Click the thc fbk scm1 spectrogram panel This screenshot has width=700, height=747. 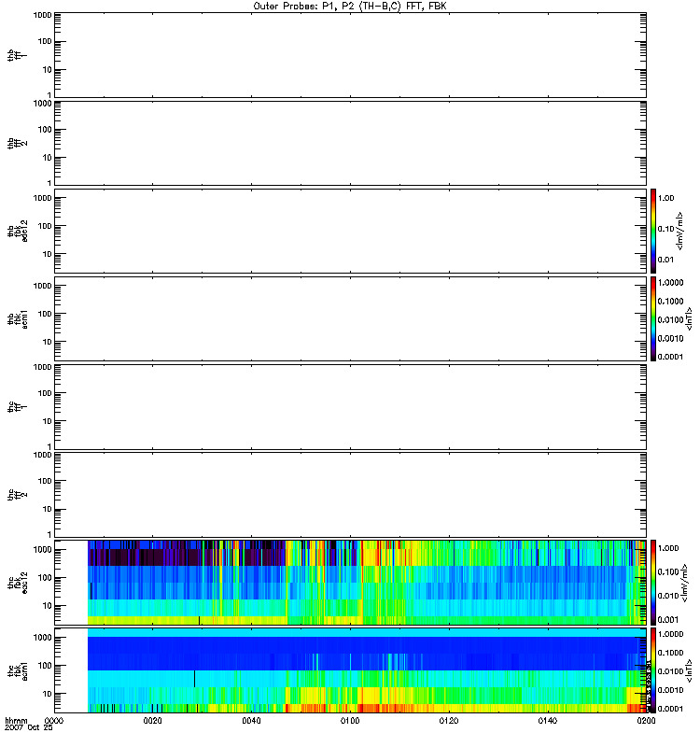(350, 670)
